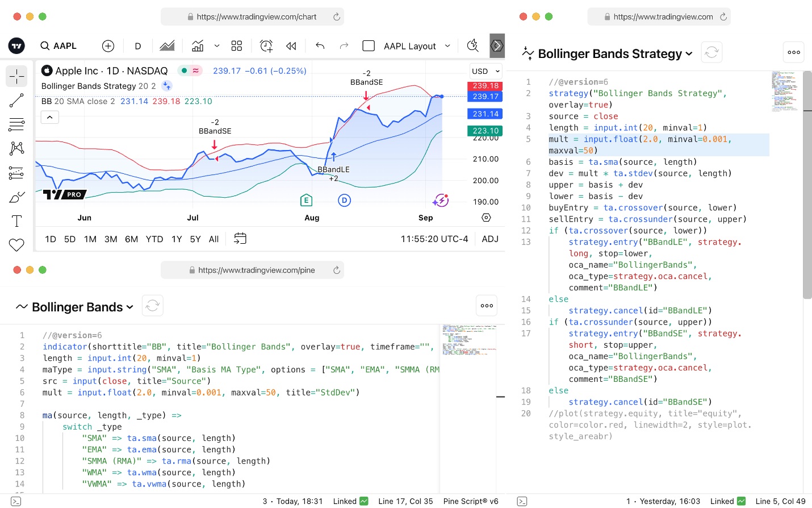This screenshot has width=812, height=508.
Task: Toggle the AAPL Layout checkbox square
Action: pyautogui.click(x=369, y=46)
